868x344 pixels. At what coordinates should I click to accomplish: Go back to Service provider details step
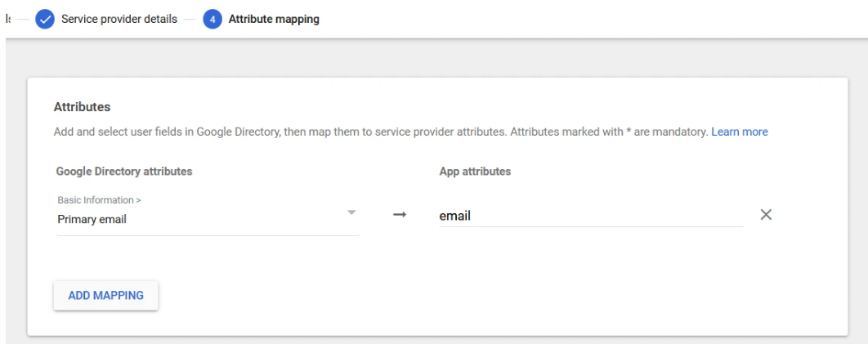coord(119,19)
